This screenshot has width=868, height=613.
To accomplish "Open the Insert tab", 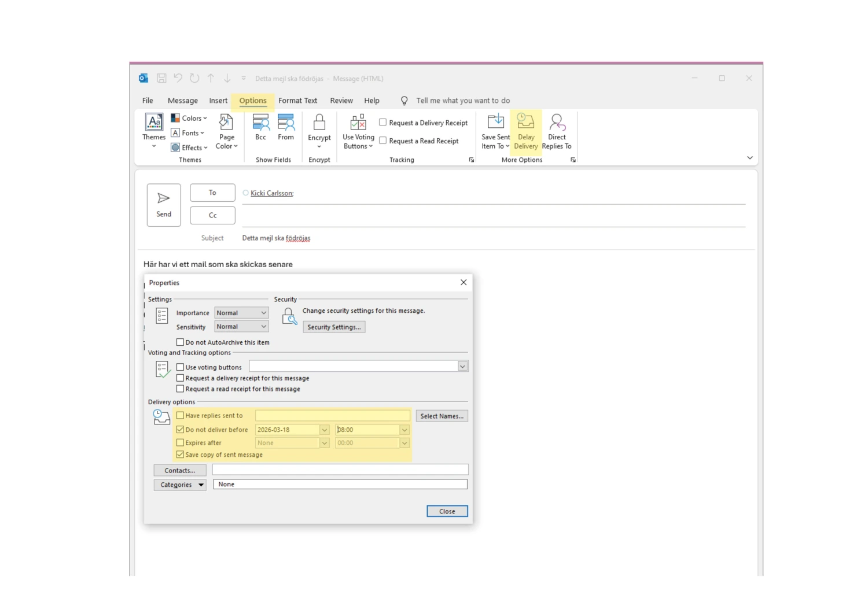I will [x=218, y=100].
